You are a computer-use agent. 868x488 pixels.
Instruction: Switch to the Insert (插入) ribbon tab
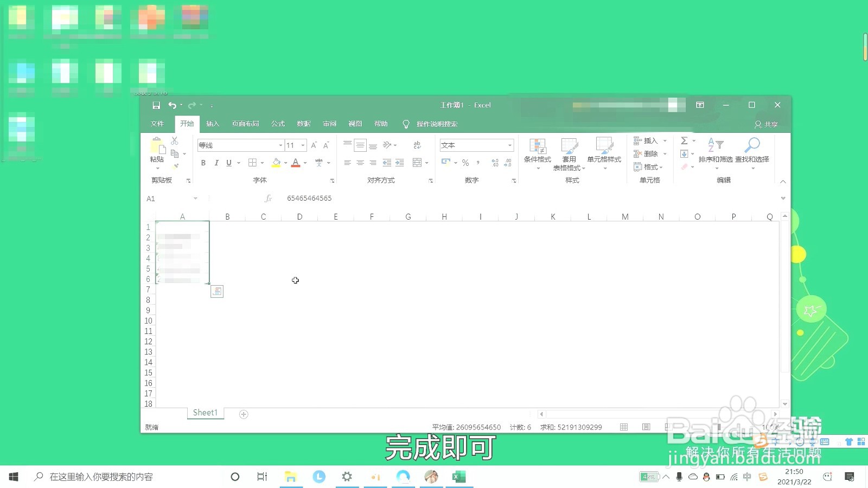213,124
